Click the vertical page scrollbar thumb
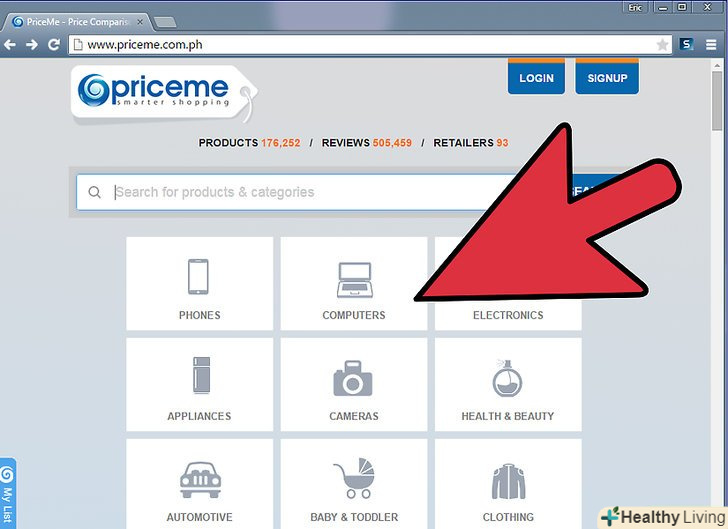Image resolution: width=728 pixels, height=529 pixels. click(716, 100)
